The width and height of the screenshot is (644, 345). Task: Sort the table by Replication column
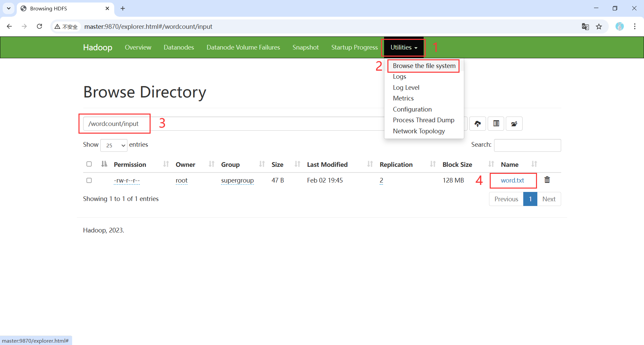point(433,164)
